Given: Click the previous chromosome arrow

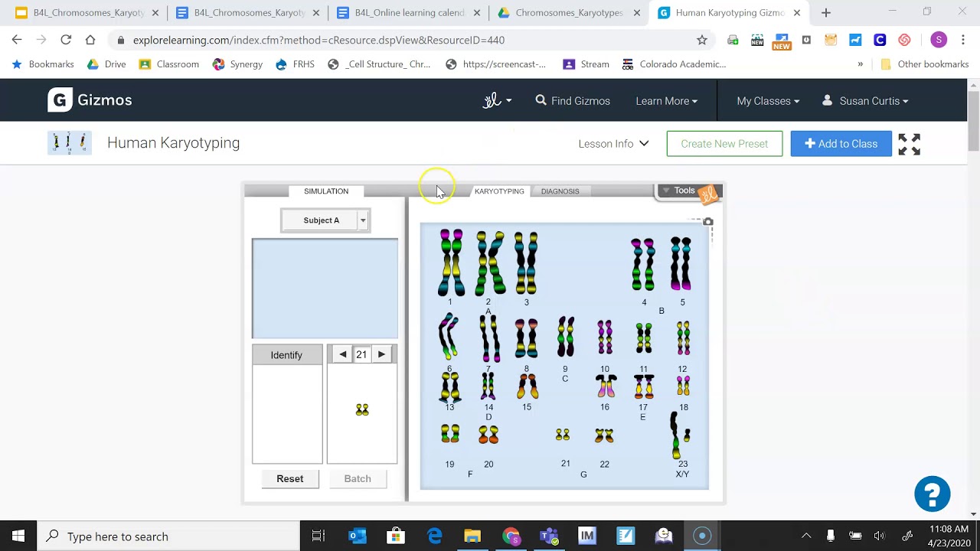Looking at the screenshot, I should pos(343,354).
